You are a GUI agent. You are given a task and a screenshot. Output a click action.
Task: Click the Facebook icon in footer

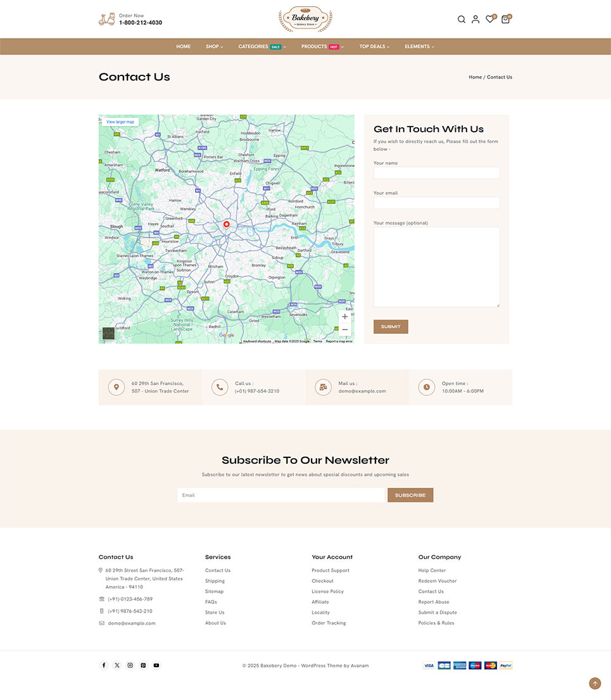tap(104, 665)
